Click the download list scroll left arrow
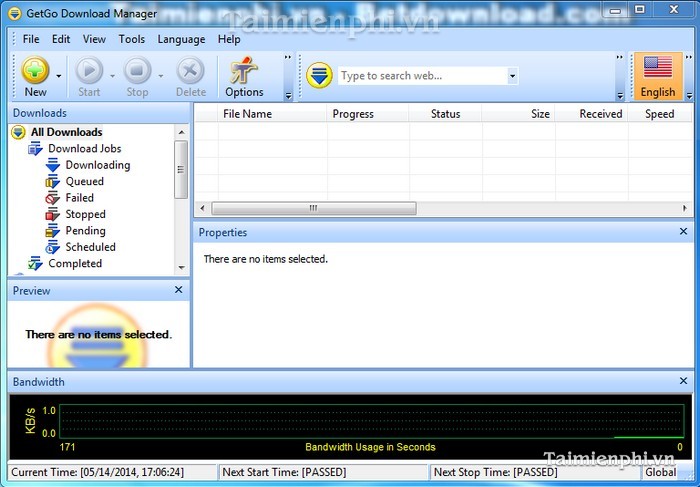This screenshot has height=487, width=700. [x=202, y=208]
